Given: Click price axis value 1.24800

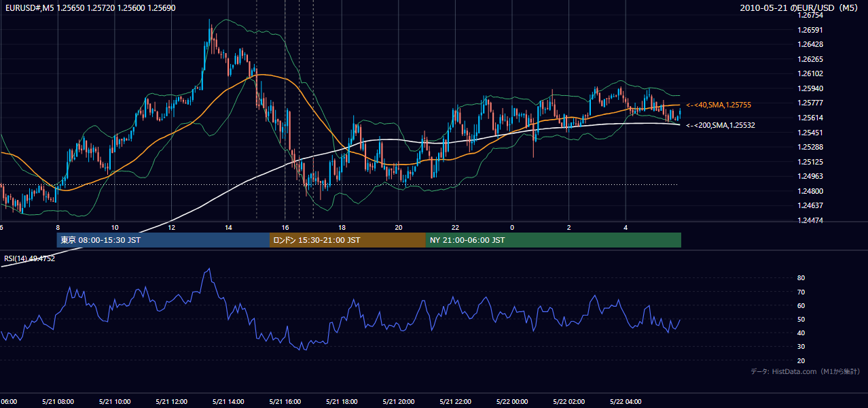Looking at the screenshot, I should (x=810, y=191).
